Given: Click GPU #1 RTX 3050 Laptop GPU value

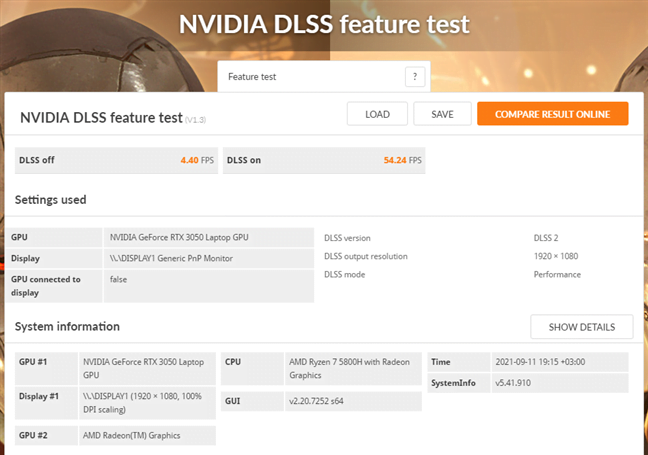Looking at the screenshot, I should 143,368.
